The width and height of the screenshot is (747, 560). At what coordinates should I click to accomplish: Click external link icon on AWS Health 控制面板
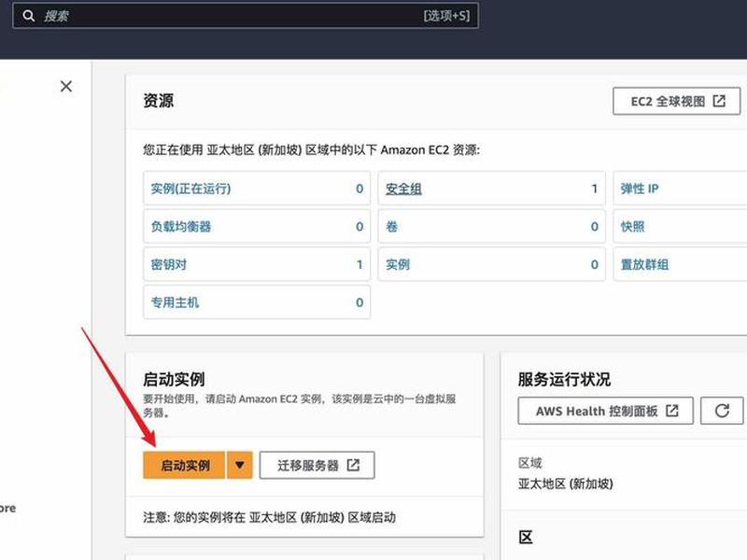click(671, 411)
